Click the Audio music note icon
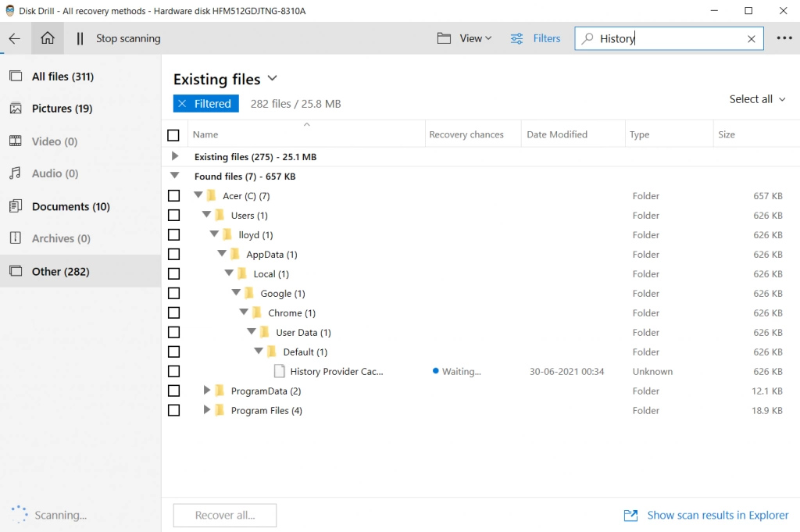 (x=16, y=173)
